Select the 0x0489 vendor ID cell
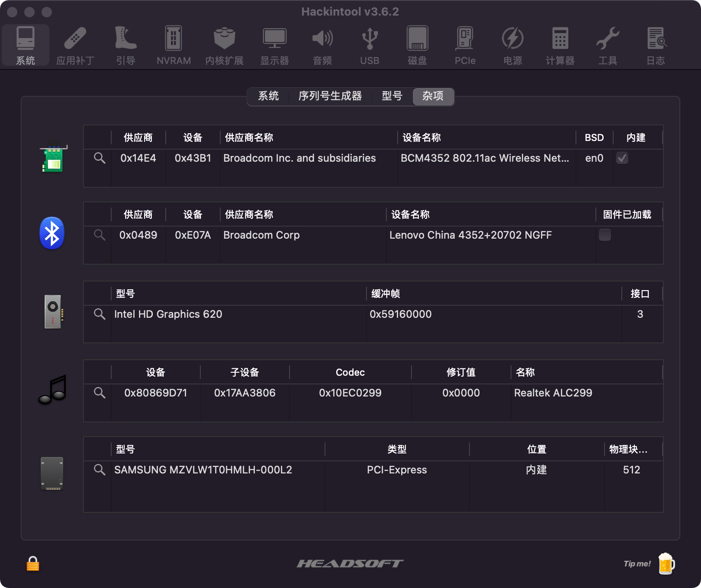 (138, 235)
